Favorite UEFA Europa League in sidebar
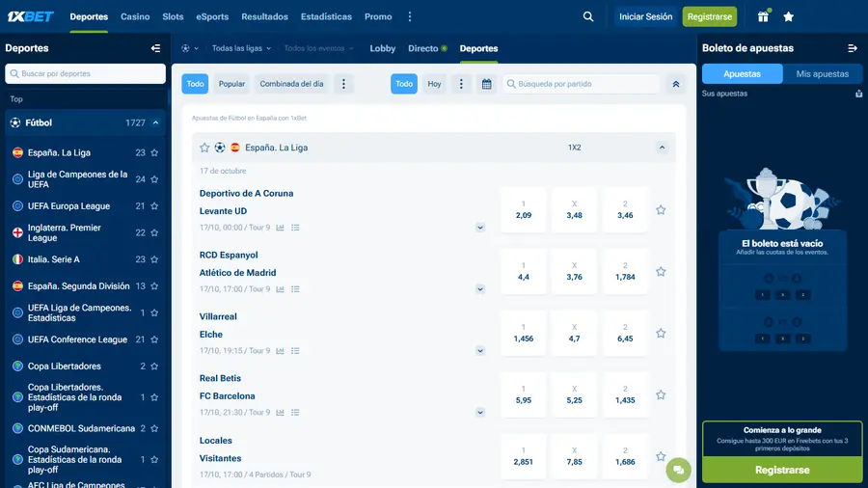The width and height of the screenshot is (868, 488). pos(154,205)
